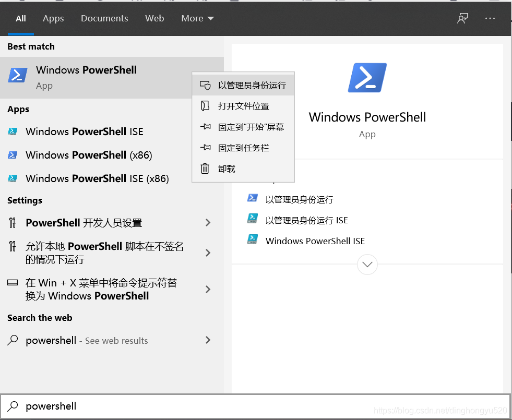Switch to the Web tab
The width and height of the screenshot is (512, 420).
pos(154,18)
